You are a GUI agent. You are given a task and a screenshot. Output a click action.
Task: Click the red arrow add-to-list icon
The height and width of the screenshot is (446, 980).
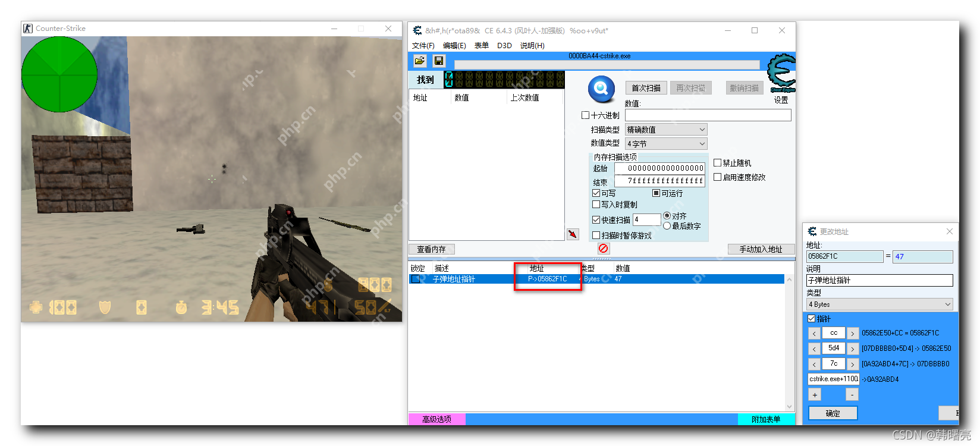coord(573,234)
